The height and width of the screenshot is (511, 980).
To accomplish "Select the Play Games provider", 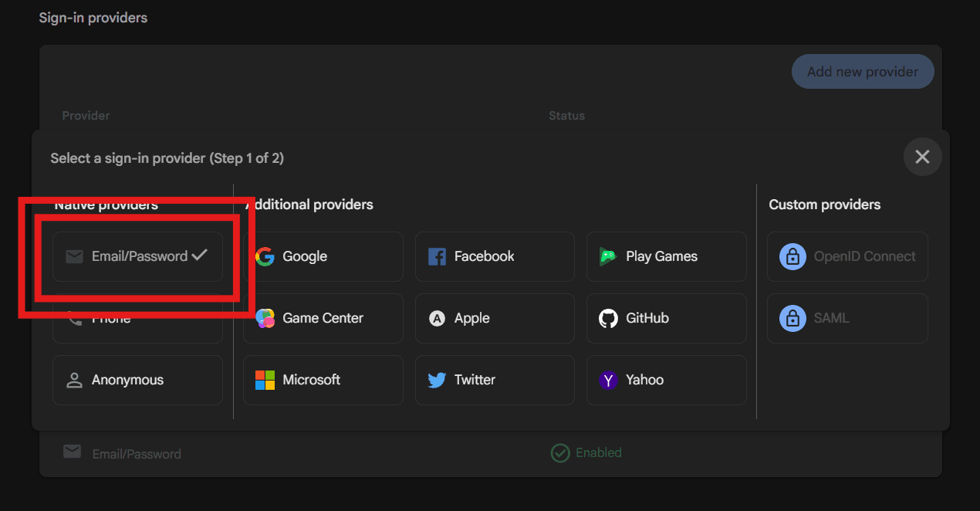I will [x=667, y=256].
